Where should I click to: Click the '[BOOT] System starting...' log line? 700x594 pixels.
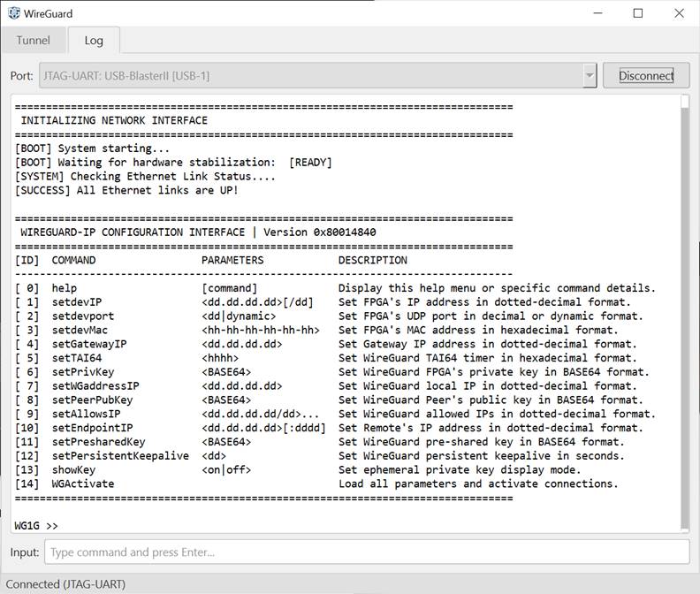click(x=92, y=148)
